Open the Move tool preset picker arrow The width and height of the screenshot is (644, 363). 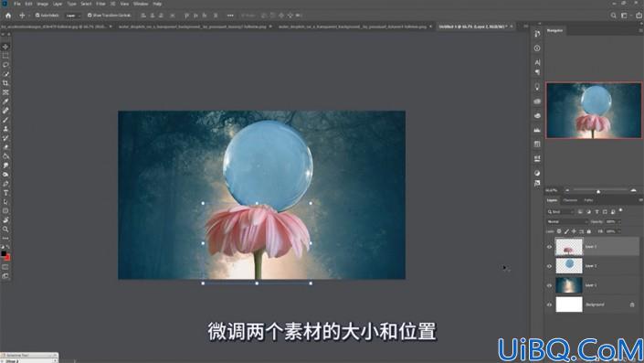point(28,16)
